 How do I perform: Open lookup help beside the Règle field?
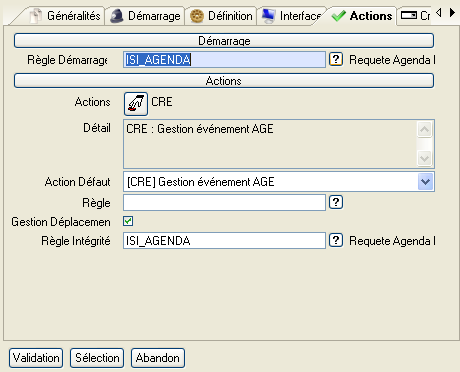click(336, 202)
